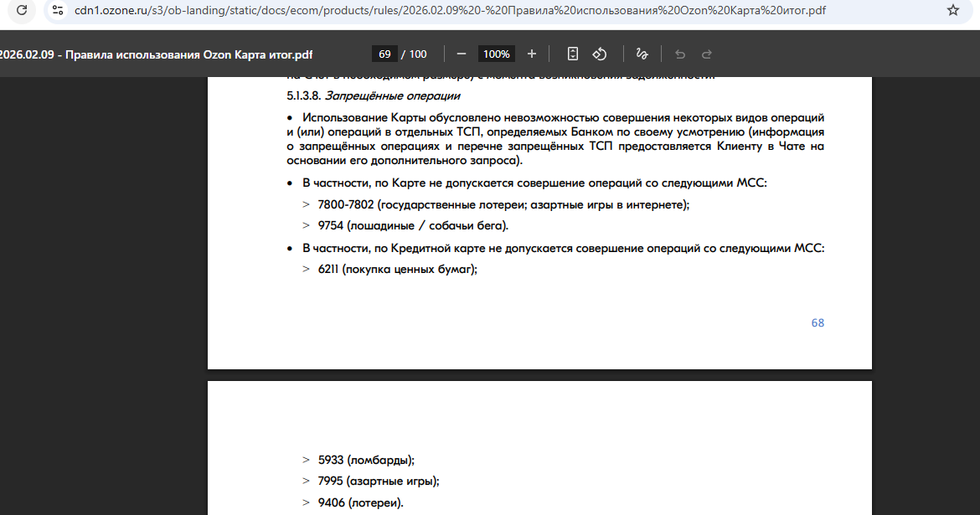Click the "7800-7802" MCC list item

point(346,205)
